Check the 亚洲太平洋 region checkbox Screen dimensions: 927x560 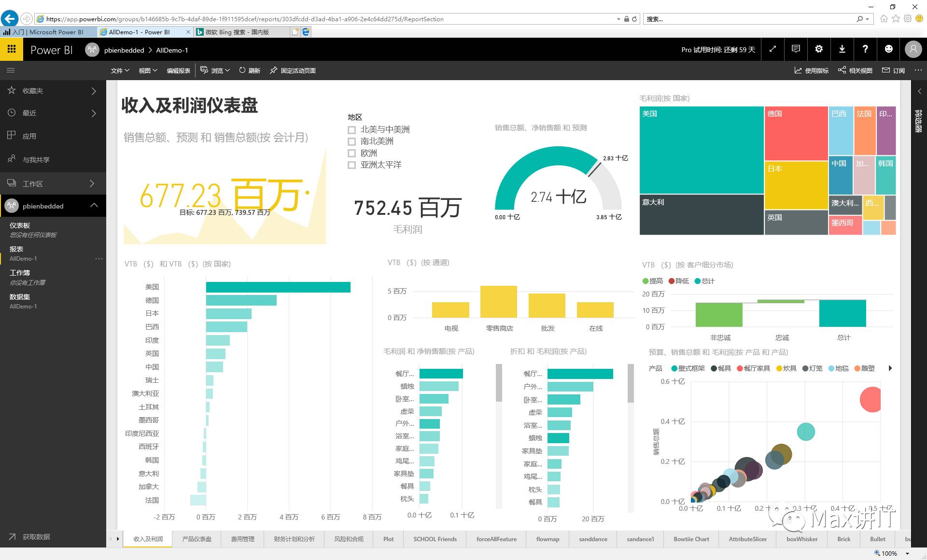[x=351, y=165]
